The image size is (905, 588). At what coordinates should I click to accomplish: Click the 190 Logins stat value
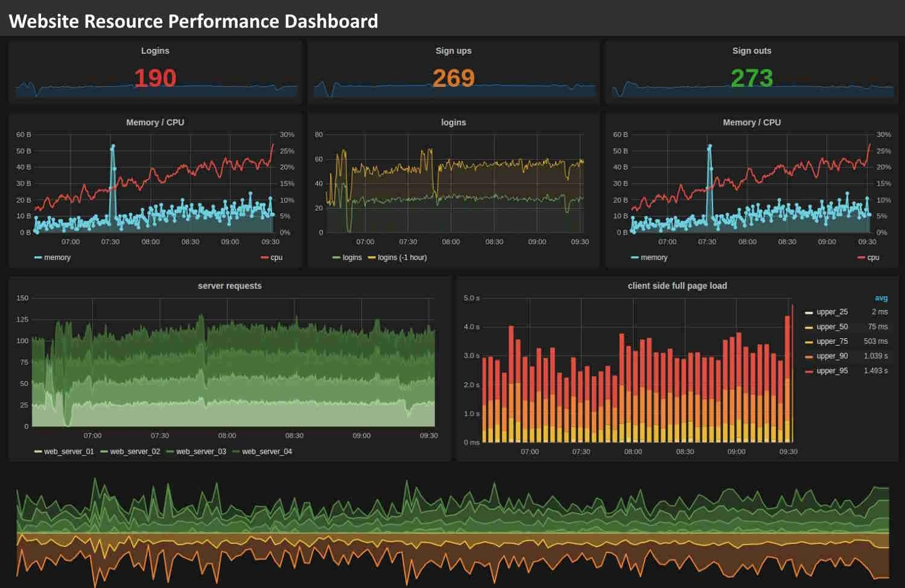coord(154,78)
